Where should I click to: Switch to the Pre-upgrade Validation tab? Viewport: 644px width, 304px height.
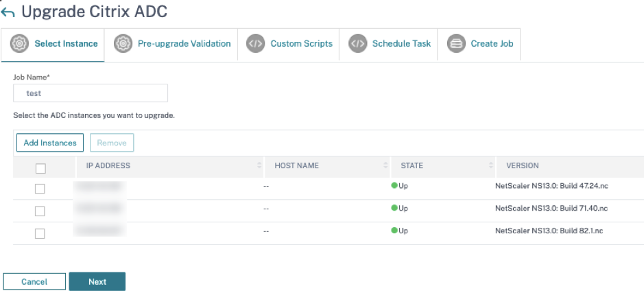171,45
